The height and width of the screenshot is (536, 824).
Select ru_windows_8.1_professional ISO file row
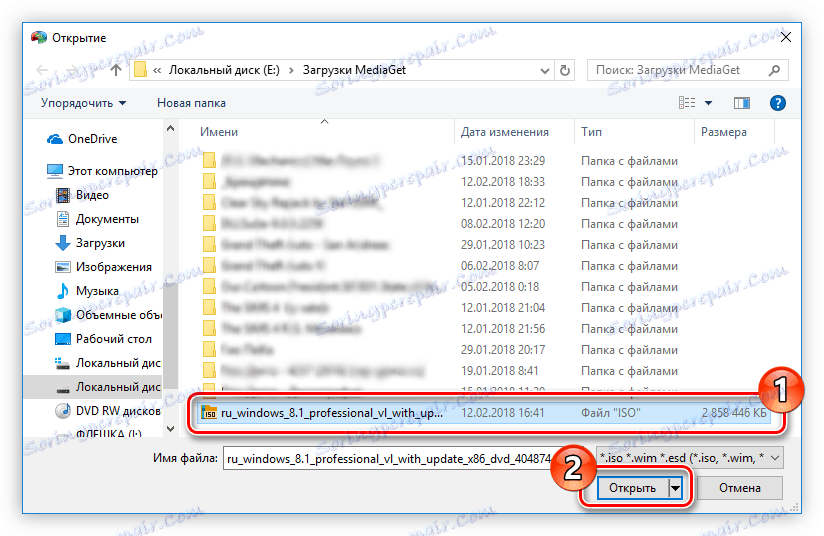point(484,413)
